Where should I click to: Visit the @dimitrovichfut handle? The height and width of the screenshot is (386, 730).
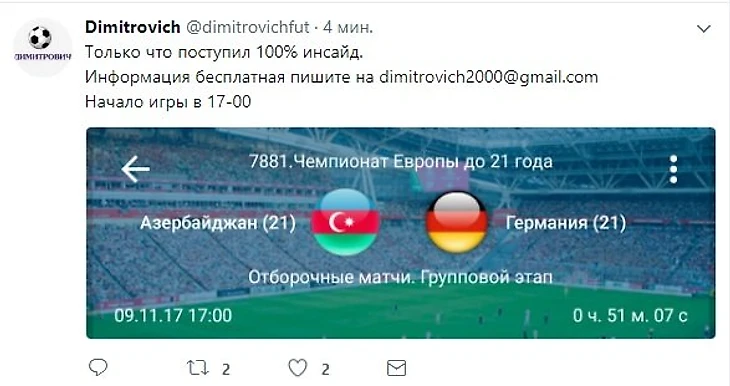coord(248,27)
